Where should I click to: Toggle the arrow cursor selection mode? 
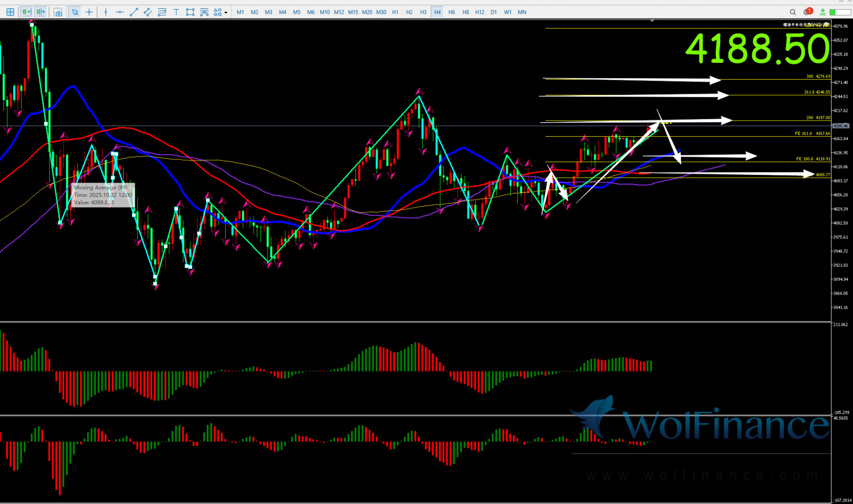[75, 12]
